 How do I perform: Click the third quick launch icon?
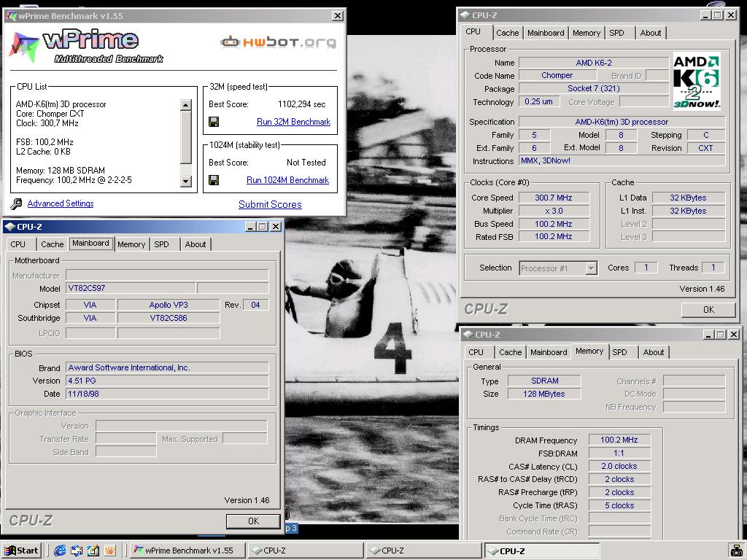(x=93, y=551)
